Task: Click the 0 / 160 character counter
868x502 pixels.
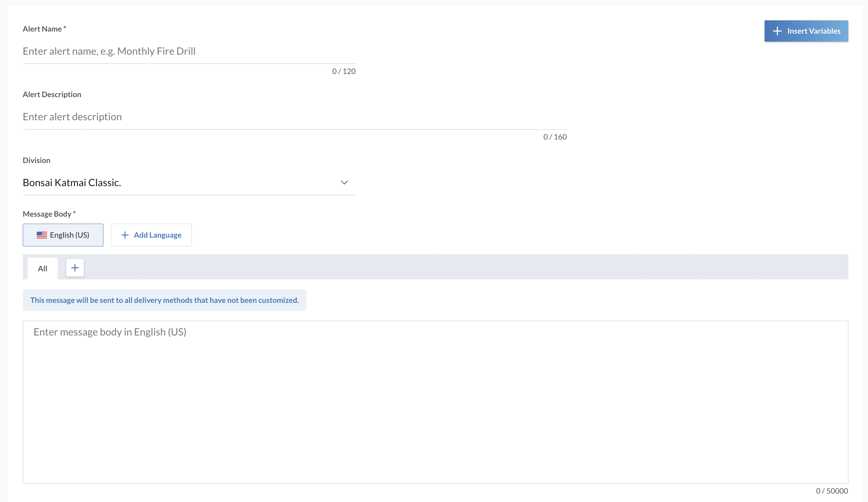Action: pos(555,137)
